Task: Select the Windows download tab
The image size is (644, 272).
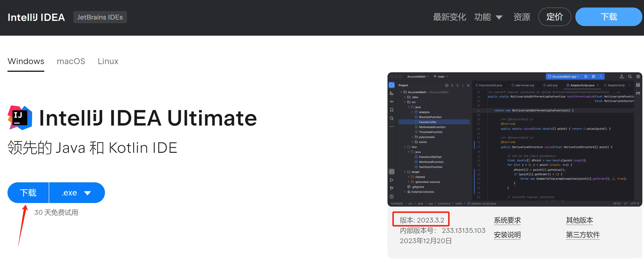Action: click(26, 61)
